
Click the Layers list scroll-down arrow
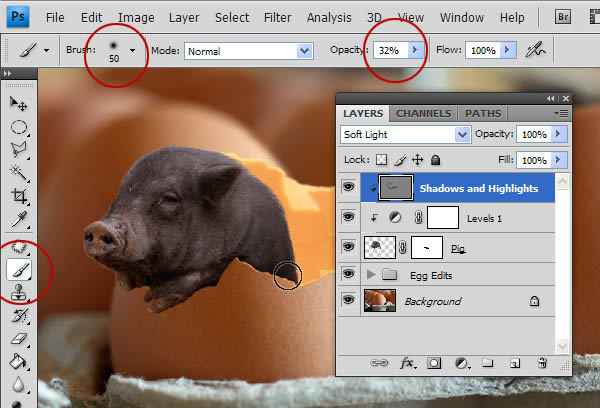pos(562,347)
